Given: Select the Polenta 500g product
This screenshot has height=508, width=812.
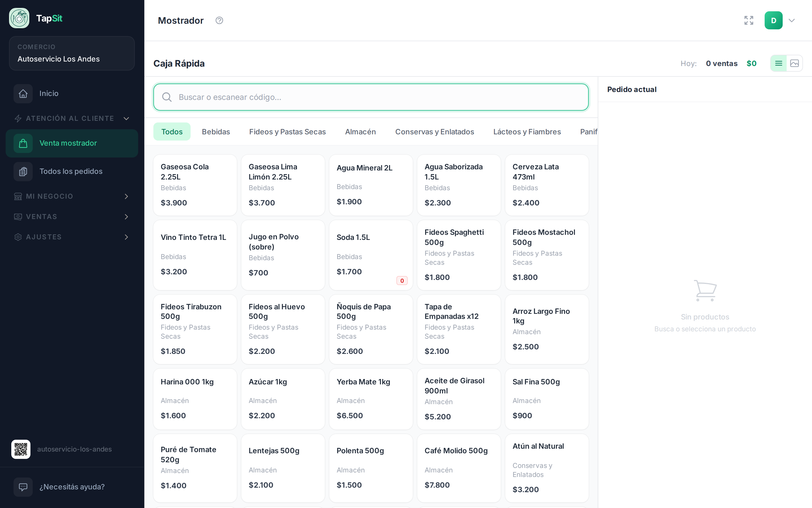Looking at the screenshot, I should pos(371,468).
